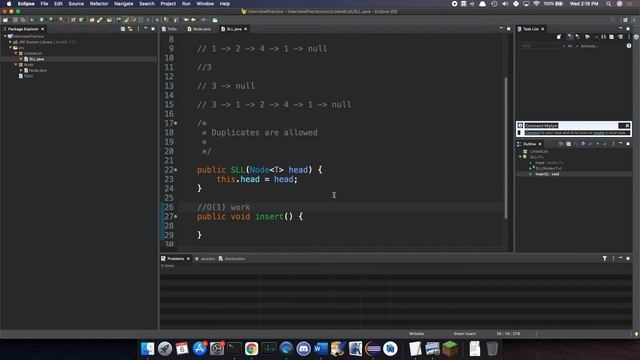Select Node.java in Package Explorer

(38, 71)
